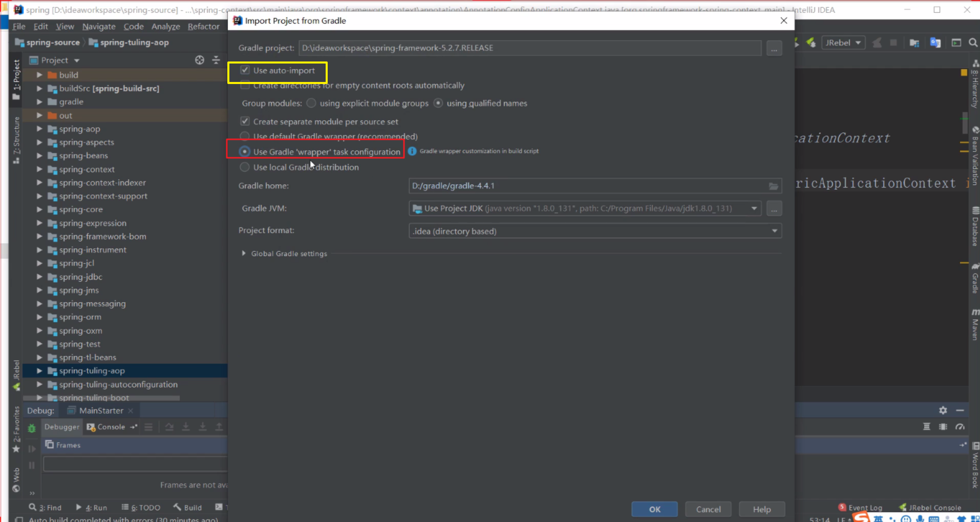Open Analyze menu
980x522 pixels.
click(165, 26)
